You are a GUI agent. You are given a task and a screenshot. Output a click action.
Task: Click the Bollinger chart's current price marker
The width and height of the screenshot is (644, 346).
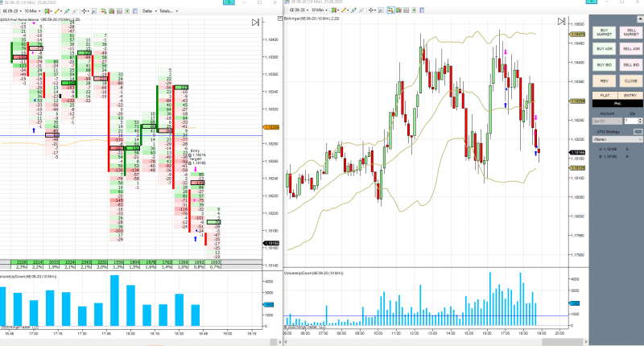(577, 153)
